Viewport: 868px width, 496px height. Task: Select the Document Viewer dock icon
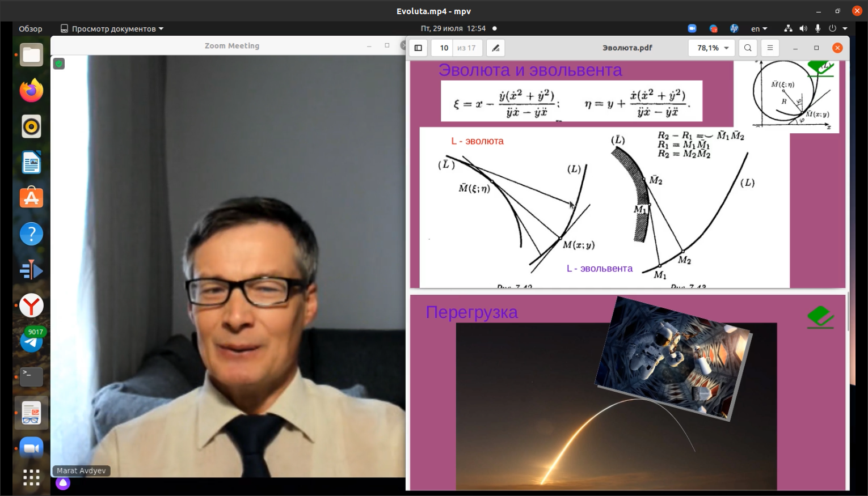tap(31, 413)
